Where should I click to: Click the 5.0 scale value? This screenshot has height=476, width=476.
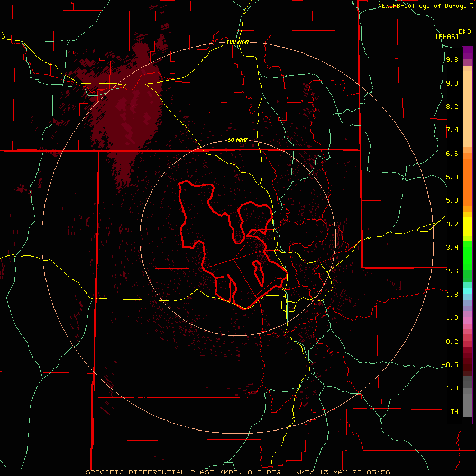(x=452, y=200)
